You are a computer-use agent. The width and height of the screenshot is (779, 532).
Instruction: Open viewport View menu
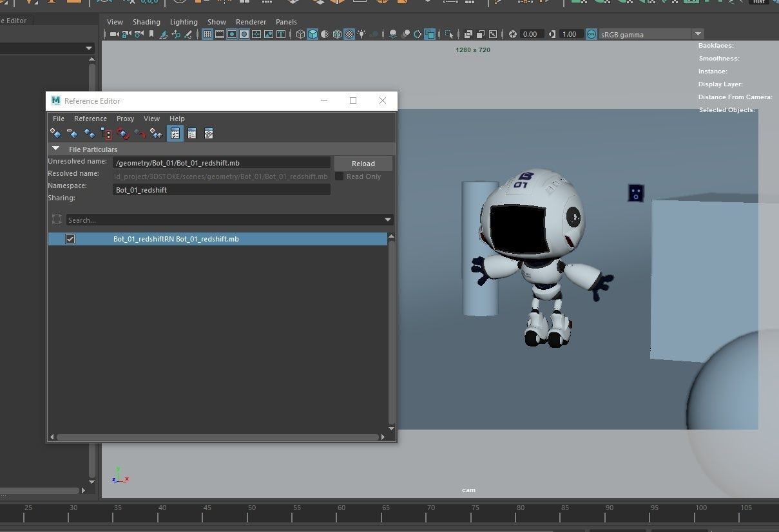click(115, 22)
